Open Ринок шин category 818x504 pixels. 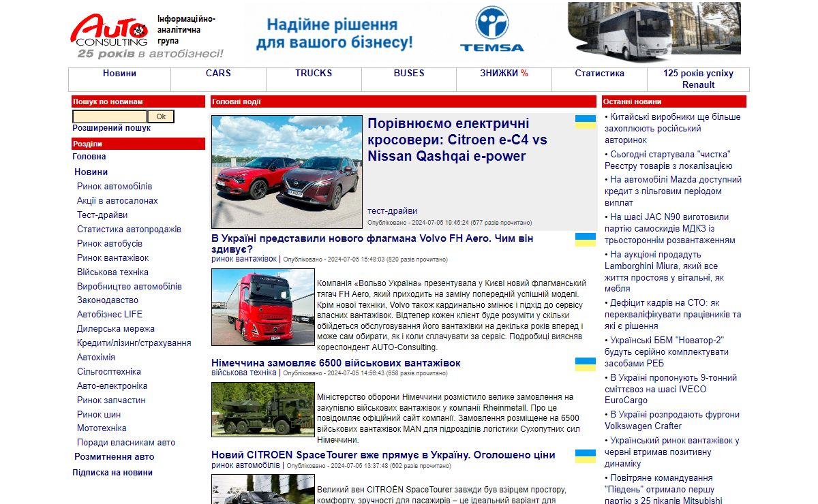click(99, 415)
